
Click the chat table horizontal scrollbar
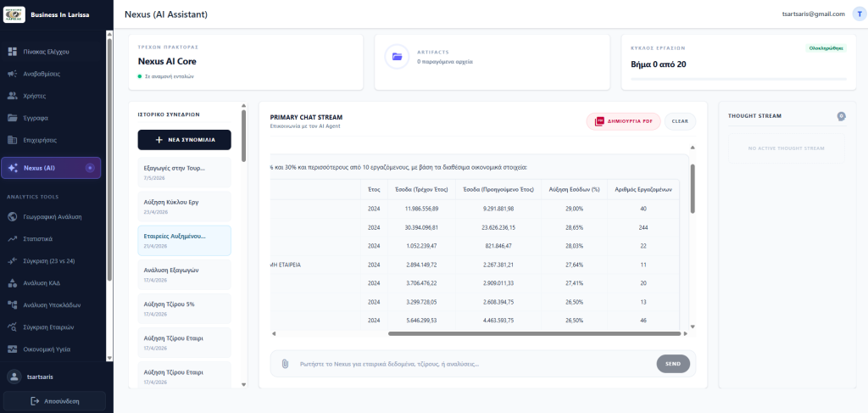pos(534,334)
